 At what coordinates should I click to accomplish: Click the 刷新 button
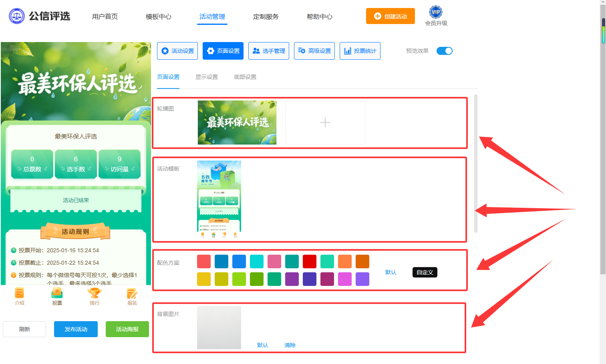pyautogui.click(x=24, y=329)
